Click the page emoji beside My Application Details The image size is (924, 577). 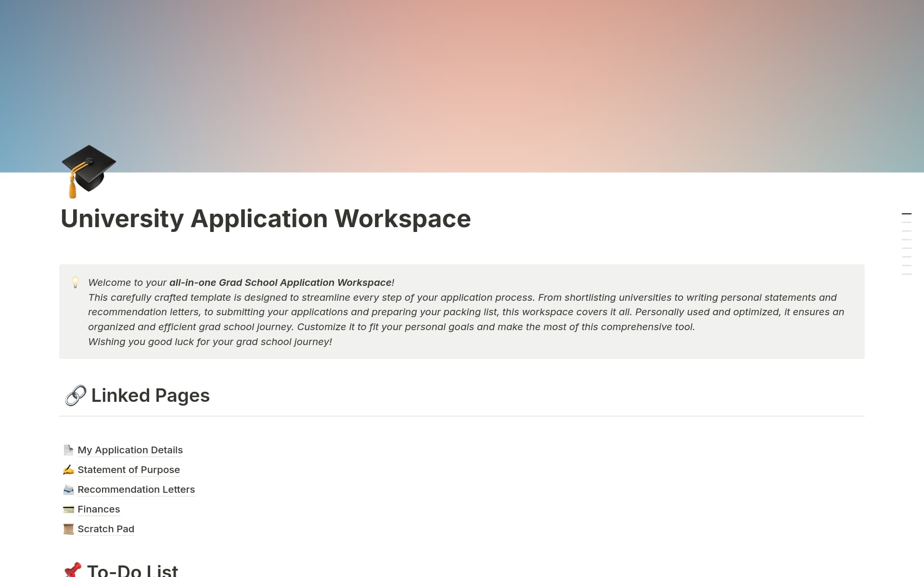tap(68, 450)
